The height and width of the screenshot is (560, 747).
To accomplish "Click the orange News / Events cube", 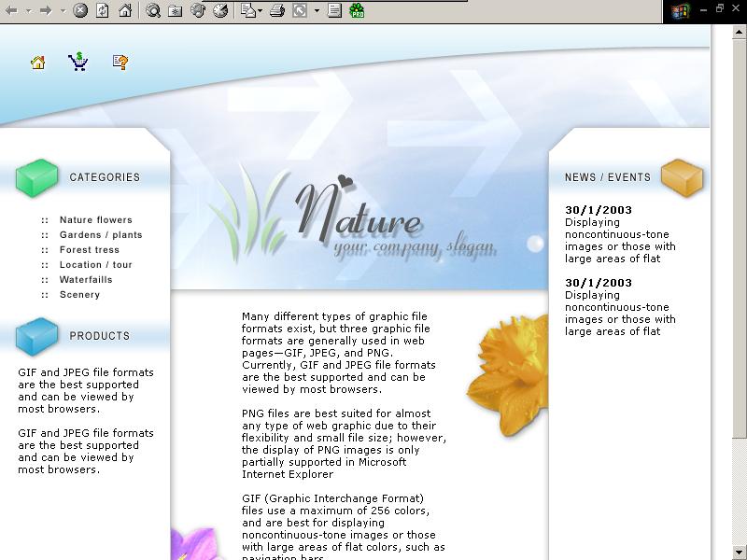I will 683,177.
